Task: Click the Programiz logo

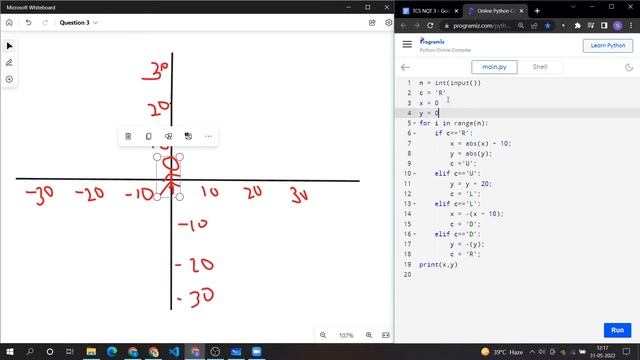Action: click(x=432, y=41)
